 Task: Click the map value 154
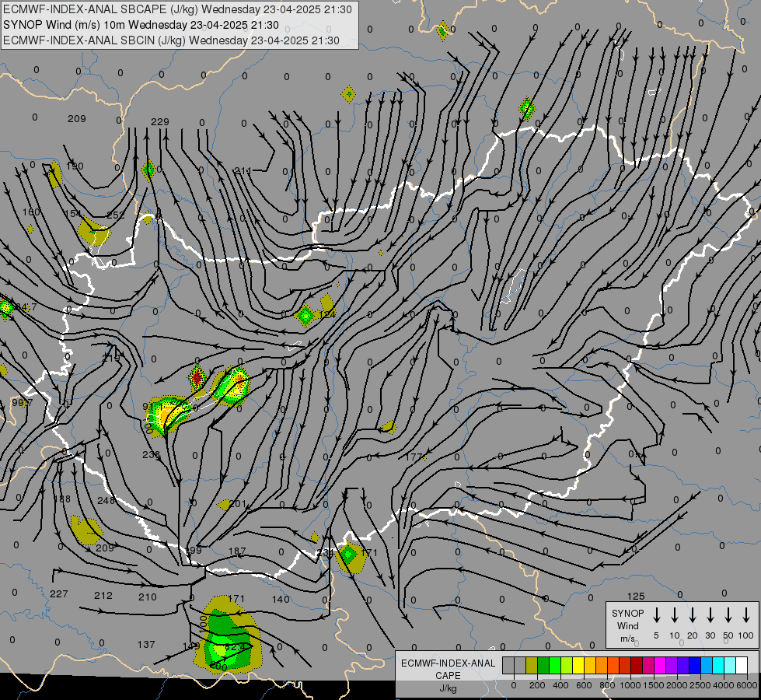pos(73,214)
